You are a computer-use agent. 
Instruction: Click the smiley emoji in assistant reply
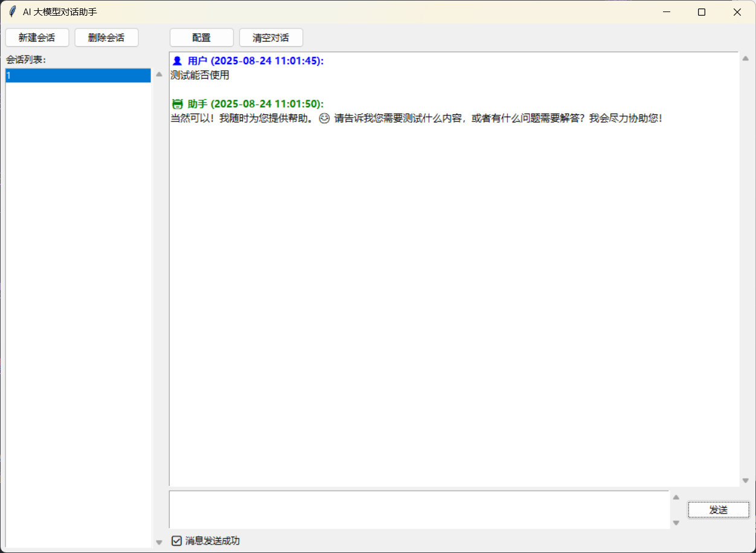tap(324, 119)
